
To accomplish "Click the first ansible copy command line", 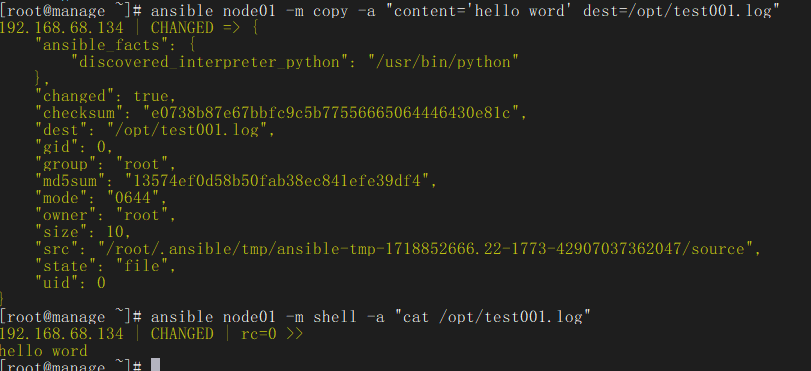I will 389,11.
